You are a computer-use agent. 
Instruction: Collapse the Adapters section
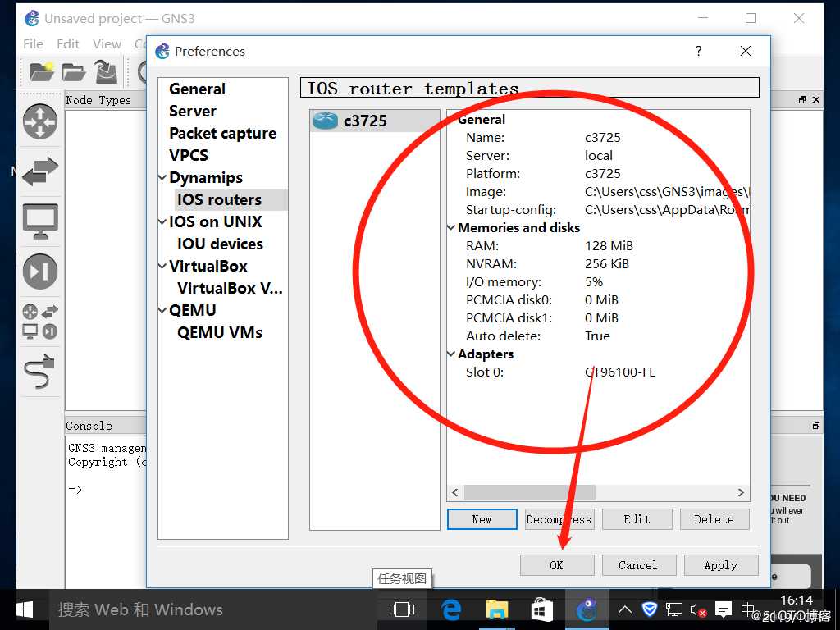pyautogui.click(x=451, y=354)
